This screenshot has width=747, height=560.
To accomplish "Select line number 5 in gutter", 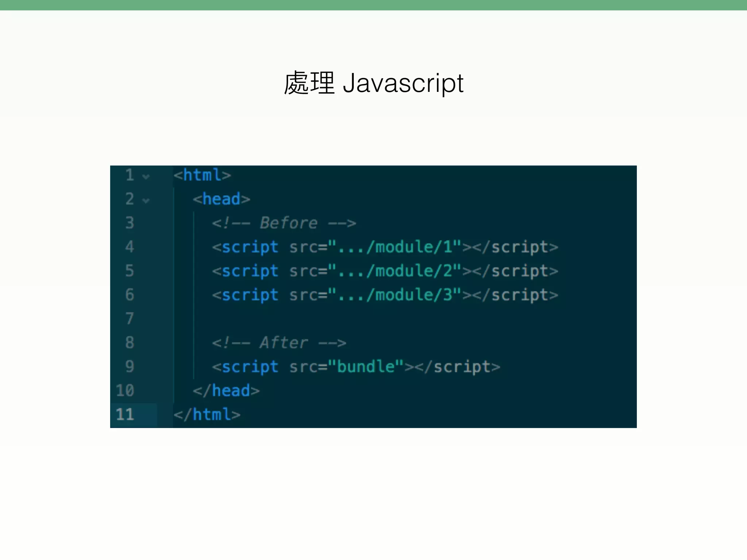I will coord(130,271).
